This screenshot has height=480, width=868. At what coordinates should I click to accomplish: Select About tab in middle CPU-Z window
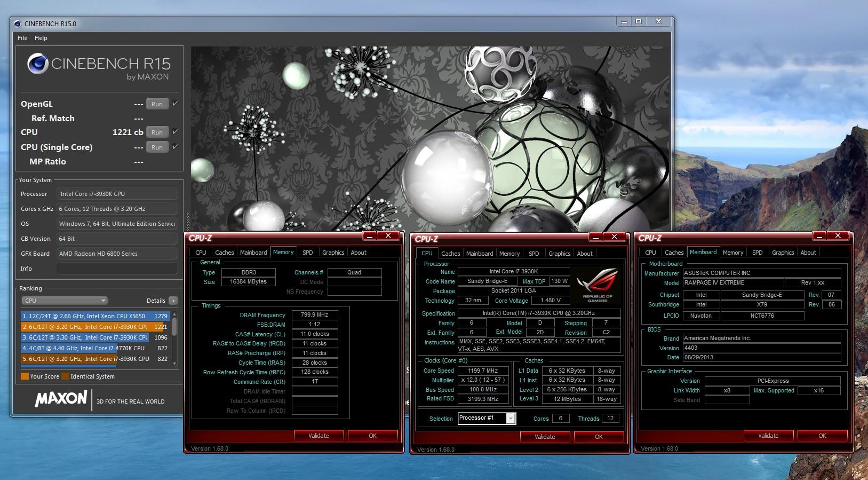click(x=585, y=254)
